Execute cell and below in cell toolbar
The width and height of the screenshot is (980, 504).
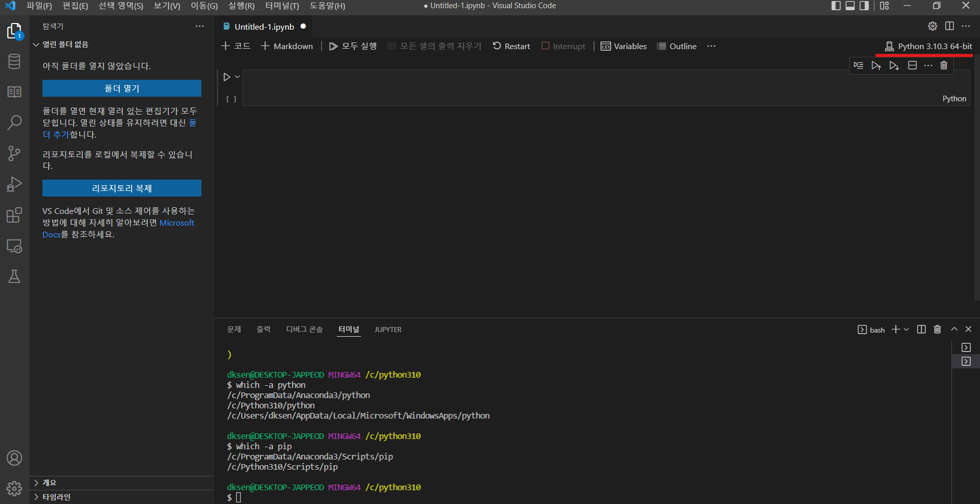(894, 65)
